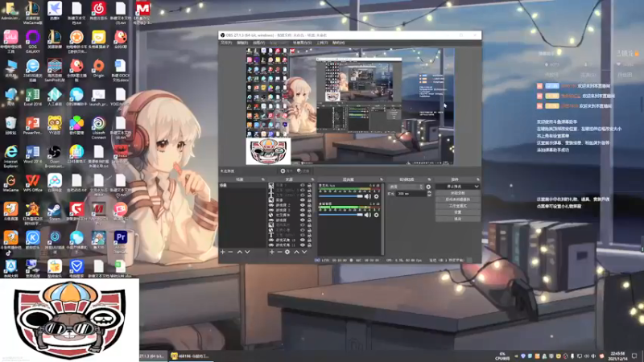The height and width of the screenshot is (362, 644).
Task: Open the Tools (工具) menu in OBS
Action: (x=322, y=43)
